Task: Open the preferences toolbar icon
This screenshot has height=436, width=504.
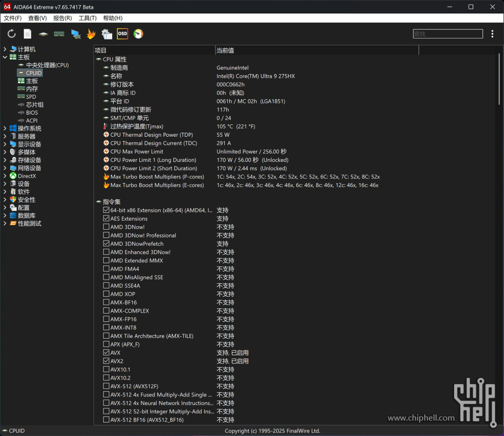Action: [107, 34]
